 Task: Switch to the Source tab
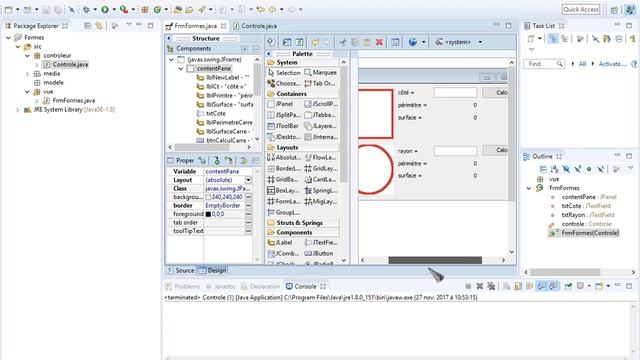tap(181, 271)
